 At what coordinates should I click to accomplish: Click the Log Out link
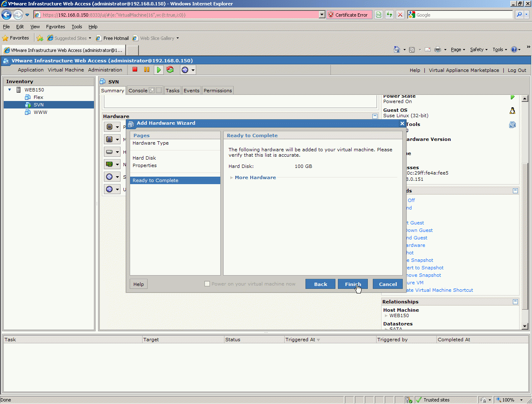(x=517, y=70)
